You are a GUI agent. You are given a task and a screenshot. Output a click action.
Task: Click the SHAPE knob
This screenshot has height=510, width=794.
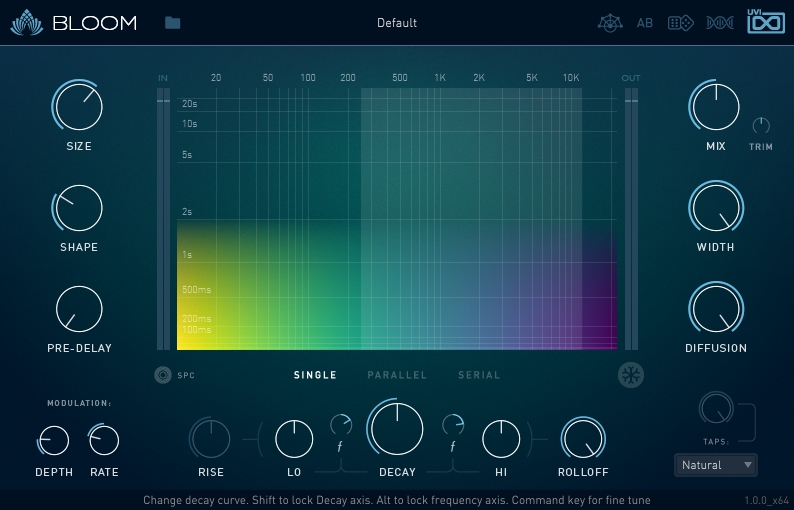[x=78, y=208]
